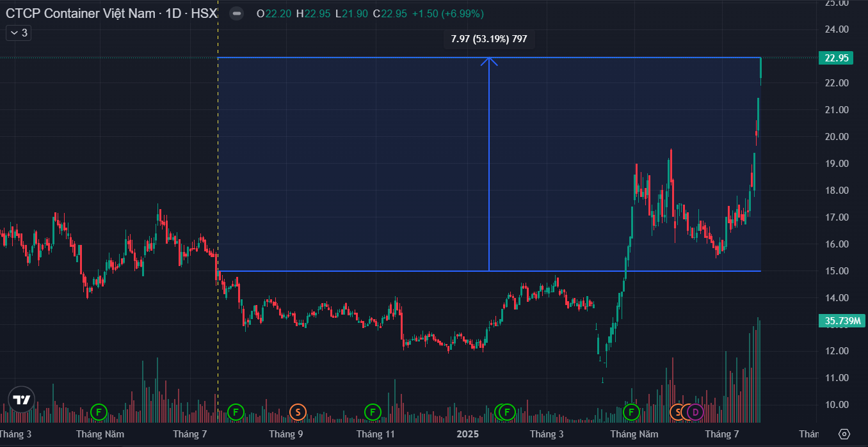Open F marker above Tháng Năm after 2025

pos(631,412)
